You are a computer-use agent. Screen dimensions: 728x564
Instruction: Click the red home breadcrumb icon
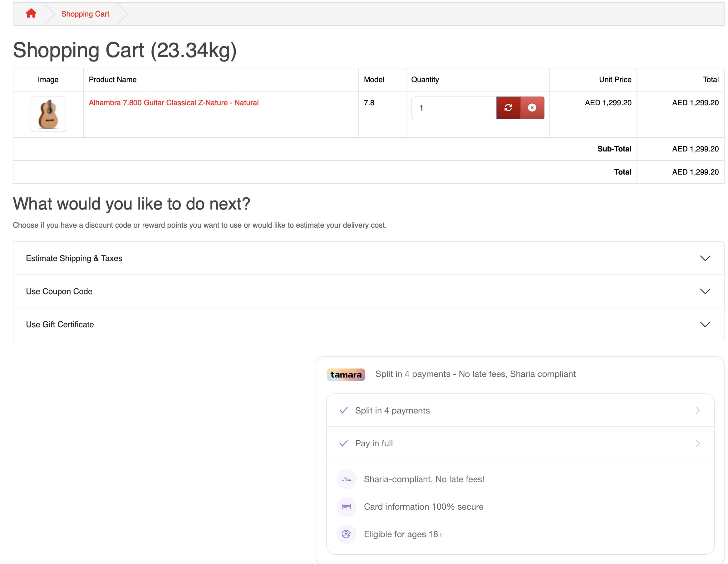pyautogui.click(x=31, y=14)
